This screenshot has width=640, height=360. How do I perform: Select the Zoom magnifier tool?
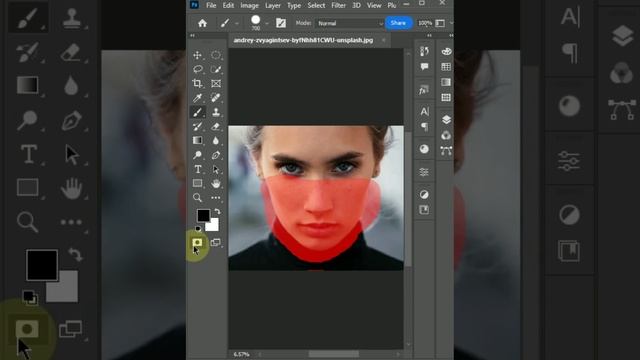coord(198,198)
